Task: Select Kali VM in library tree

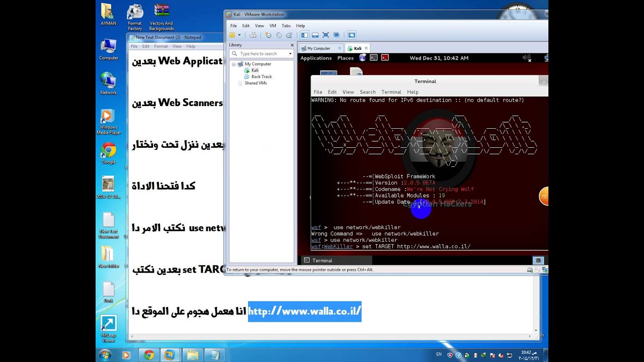Action: pos(255,70)
